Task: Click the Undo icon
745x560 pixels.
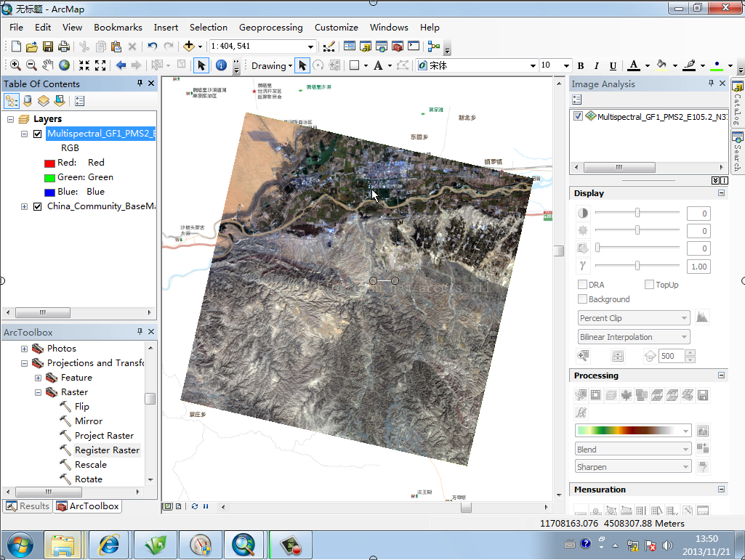Action: pyautogui.click(x=152, y=46)
